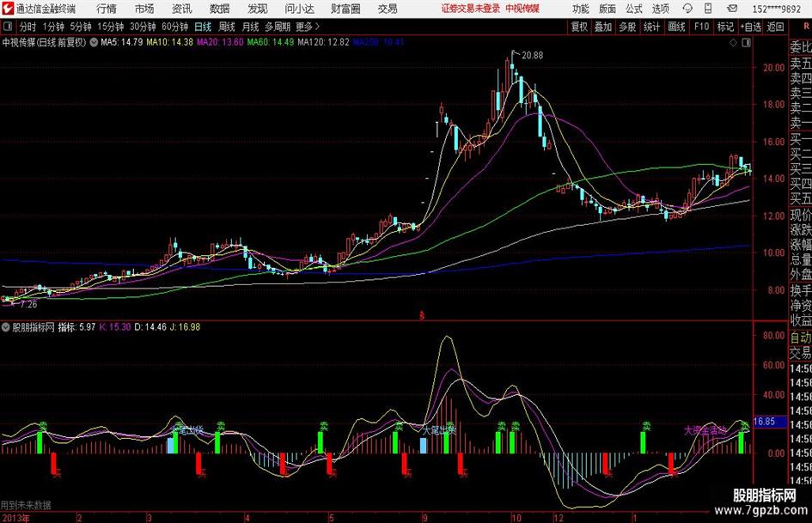This screenshot has height=523, width=812.
Task: Click the 证券交易未登录 login link
Action: (471, 9)
